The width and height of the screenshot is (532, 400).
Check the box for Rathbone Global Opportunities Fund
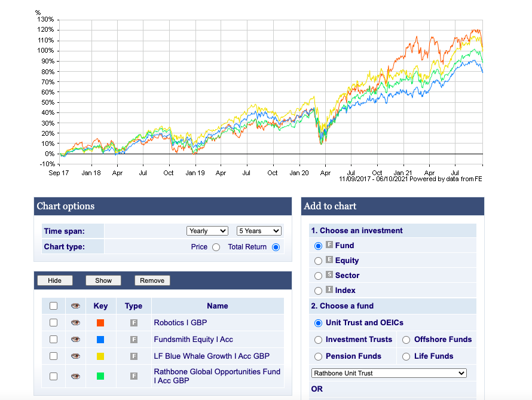click(x=53, y=376)
